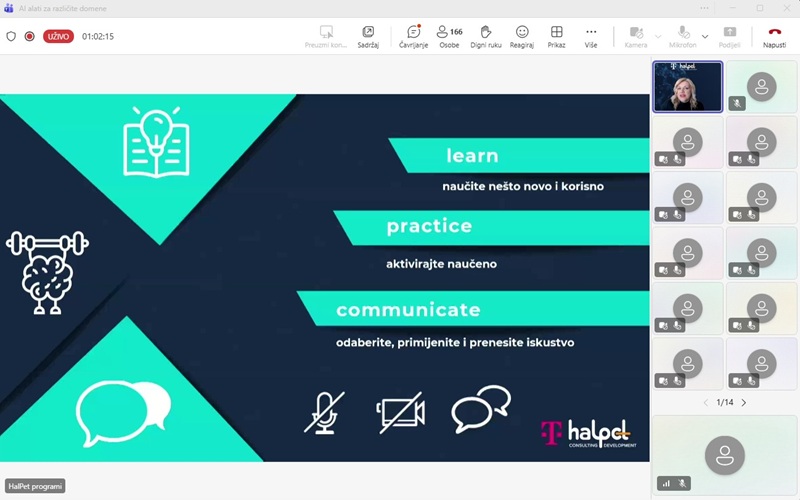Viewport: 800px width, 500px height.
Task: Expand the Mikrofon dropdown arrow
Action: [705, 36]
